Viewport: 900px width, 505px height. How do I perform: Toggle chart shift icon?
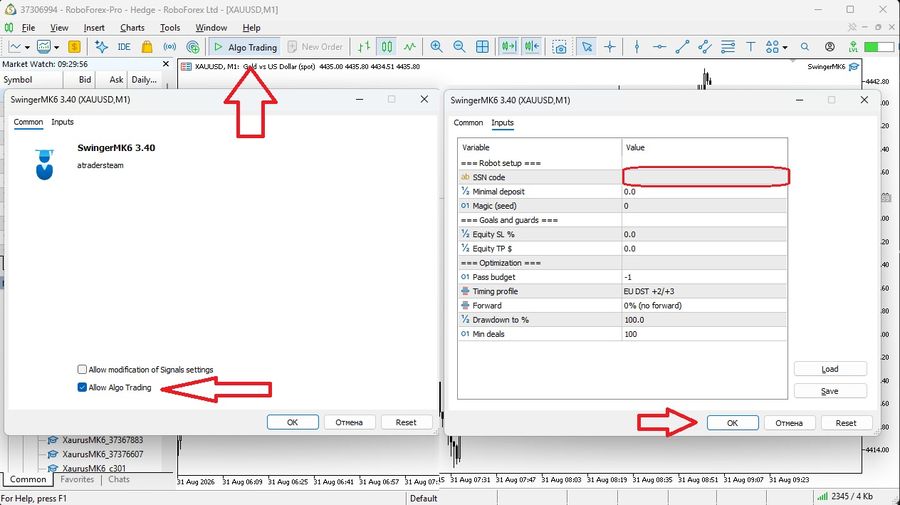tap(532, 47)
